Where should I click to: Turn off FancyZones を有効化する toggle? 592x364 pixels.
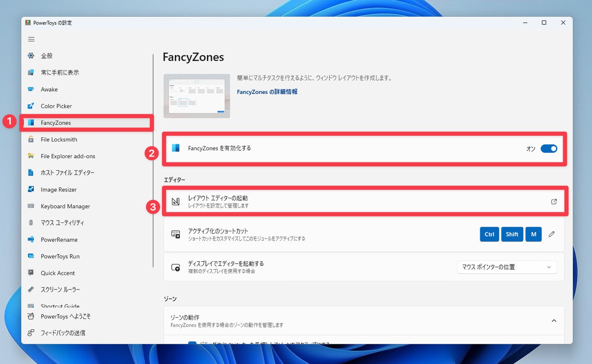click(549, 148)
